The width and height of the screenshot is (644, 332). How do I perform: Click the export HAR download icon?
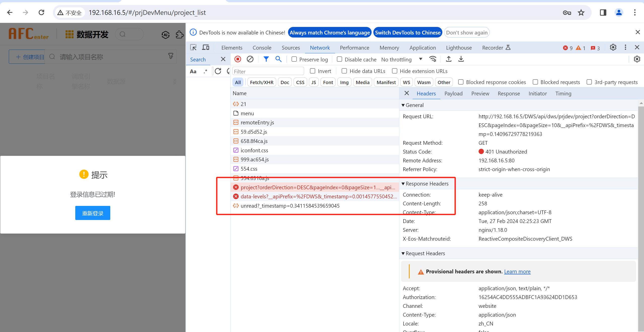point(461,59)
